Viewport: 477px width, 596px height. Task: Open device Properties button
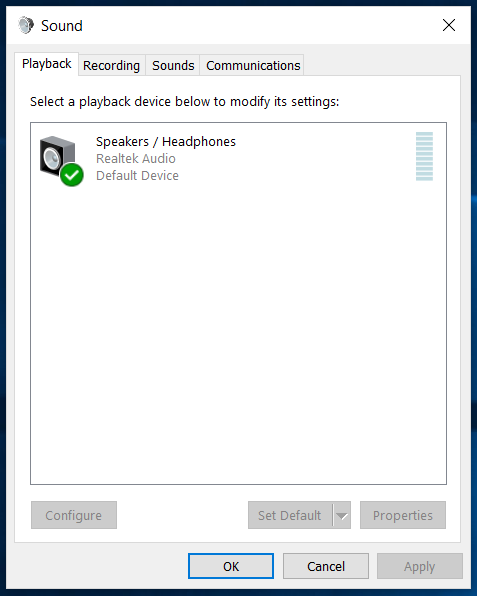pos(403,515)
